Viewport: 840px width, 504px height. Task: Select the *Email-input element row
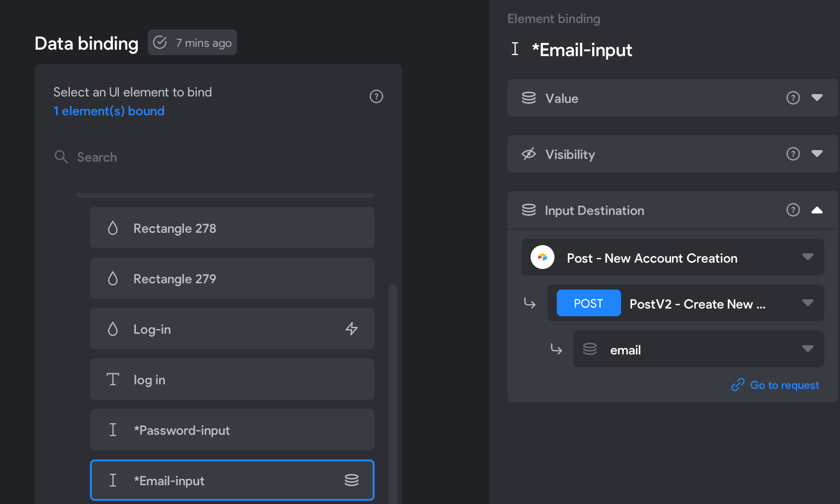click(232, 480)
